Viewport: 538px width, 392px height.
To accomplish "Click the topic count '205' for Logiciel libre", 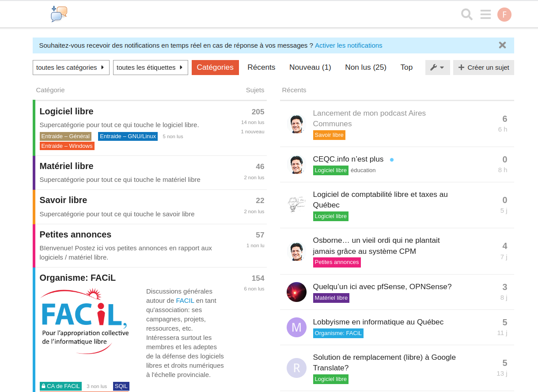I will (258, 112).
